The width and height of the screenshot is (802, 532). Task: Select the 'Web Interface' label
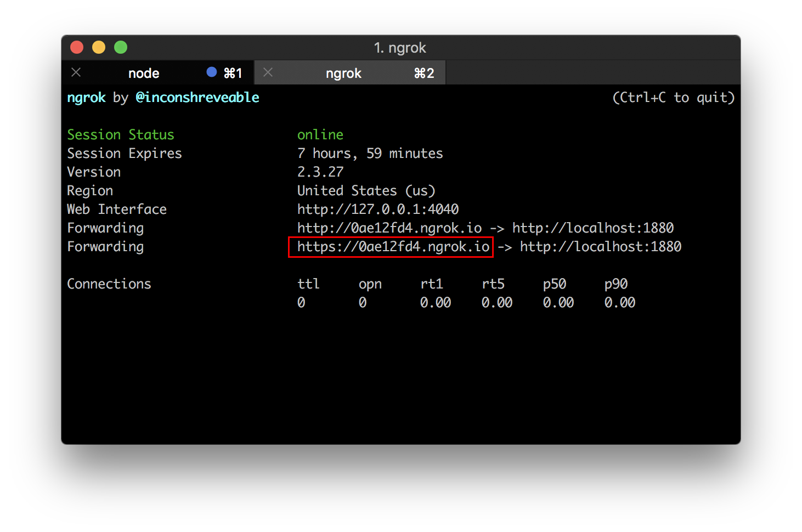coord(117,210)
